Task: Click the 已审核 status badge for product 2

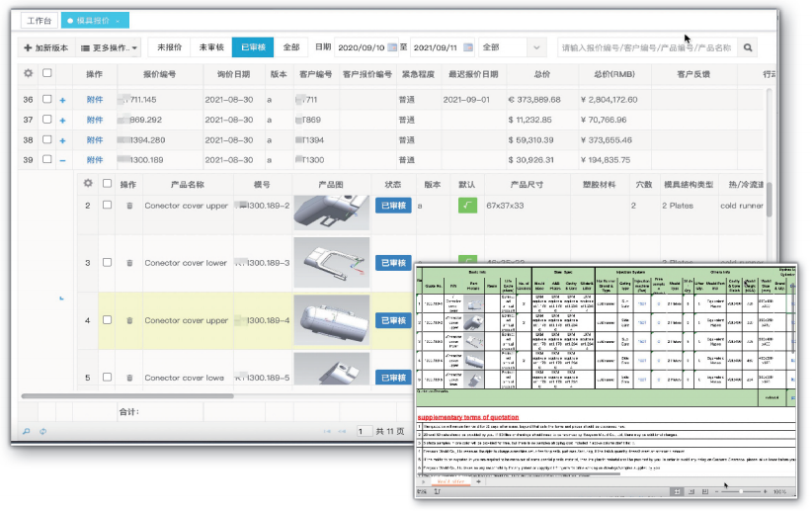Action: [393, 206]
